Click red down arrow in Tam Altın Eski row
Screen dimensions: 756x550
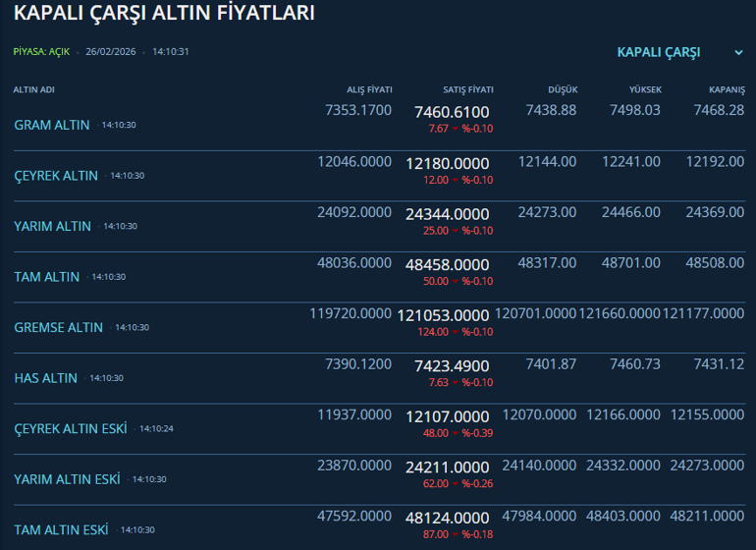click(x=456, y=534)
